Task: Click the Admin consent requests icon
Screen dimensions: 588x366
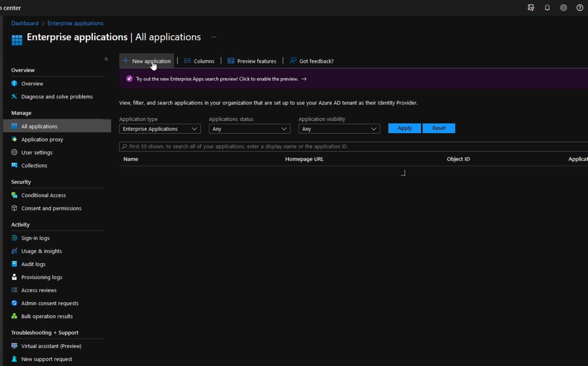Action: pyautogui.click(x=14, y=303)
